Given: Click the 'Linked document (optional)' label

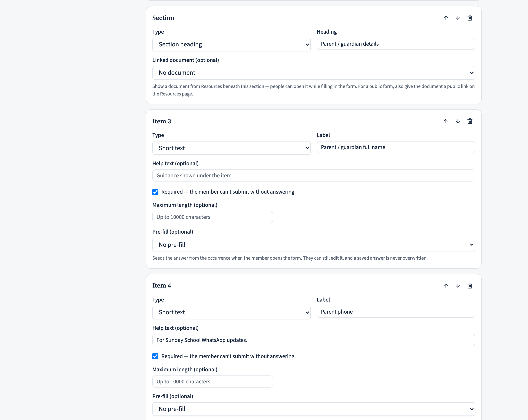Looking at the screenshot, I should click(186, 60).
